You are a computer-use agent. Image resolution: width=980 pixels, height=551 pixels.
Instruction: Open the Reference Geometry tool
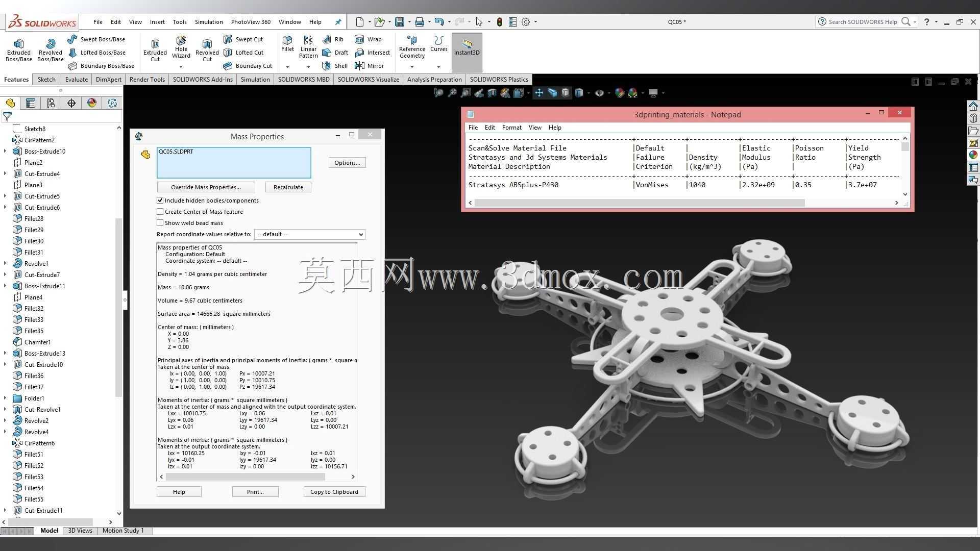pos(412,47)
